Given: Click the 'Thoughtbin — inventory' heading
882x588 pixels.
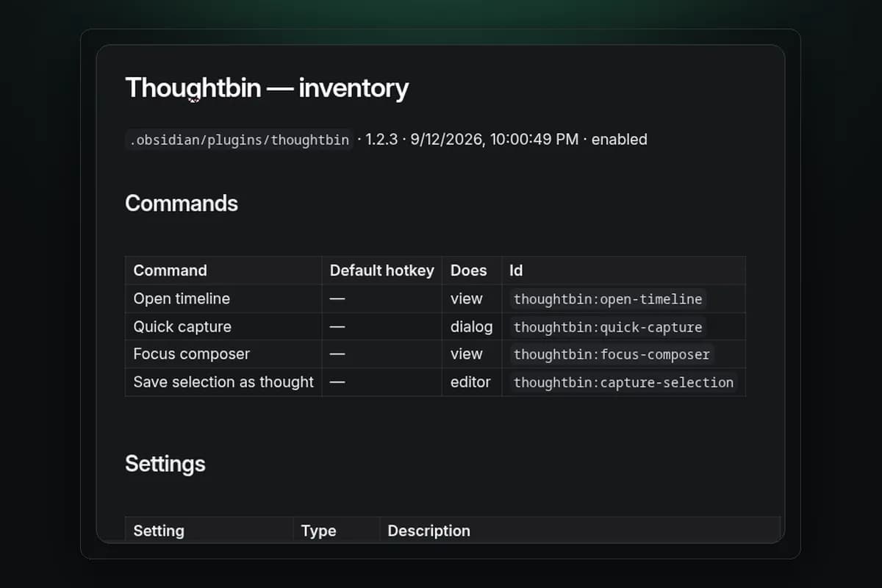Looking at the screenshot, I should 267,88.
